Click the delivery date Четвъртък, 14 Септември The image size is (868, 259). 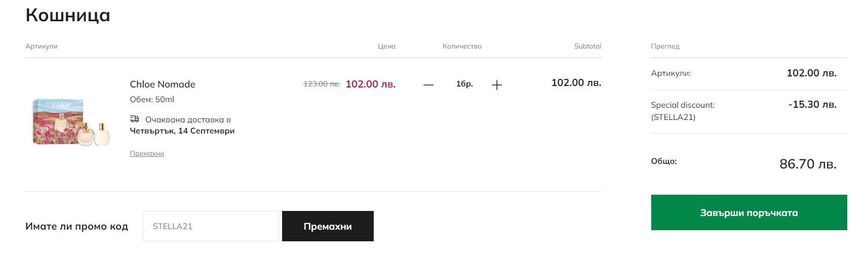point(182,131)
